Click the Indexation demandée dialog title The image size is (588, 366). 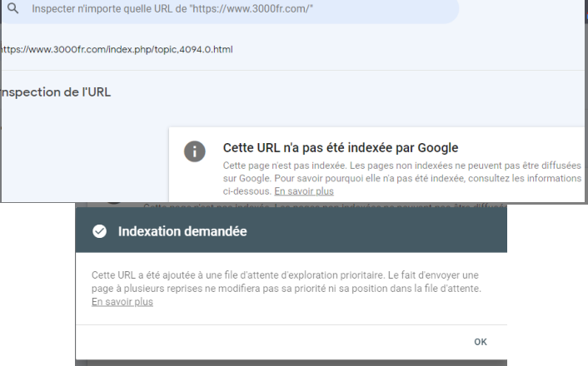coord(182,231)
